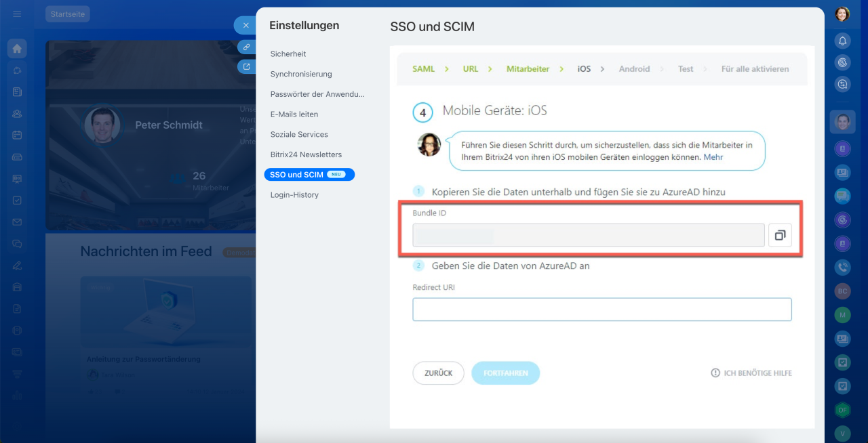This screenshot has width=868, height=443.
Task: Click the Startseite tab in background
Action: point(67,14)
